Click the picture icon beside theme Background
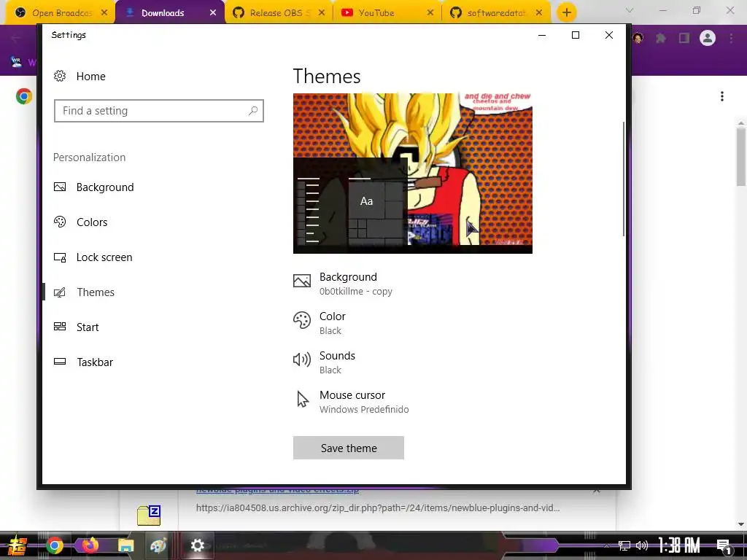This screenshot has width=747, height=560. click(x=302, y=281)
